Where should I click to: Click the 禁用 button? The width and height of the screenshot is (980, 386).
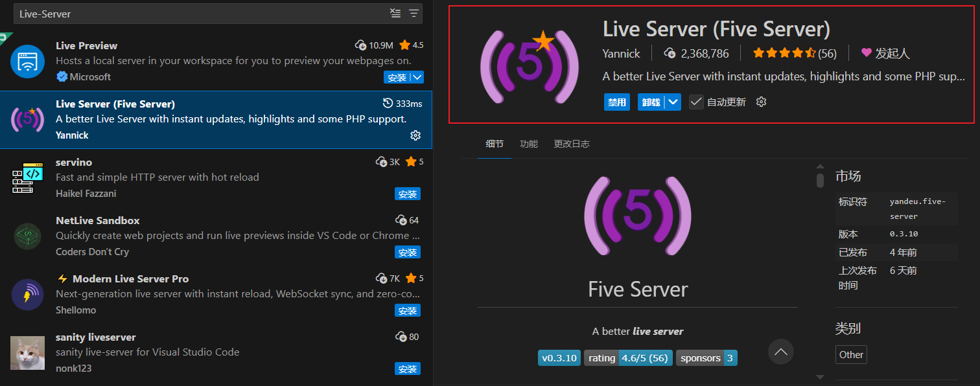tap(617, 102)
